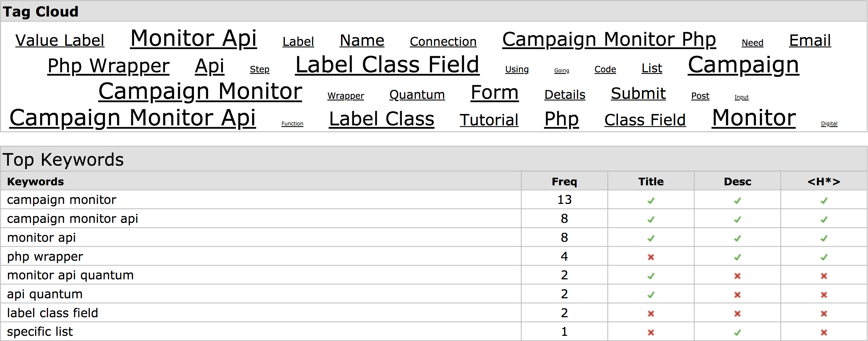Open the Quantum tag link
868x341 pixels.
417,95
